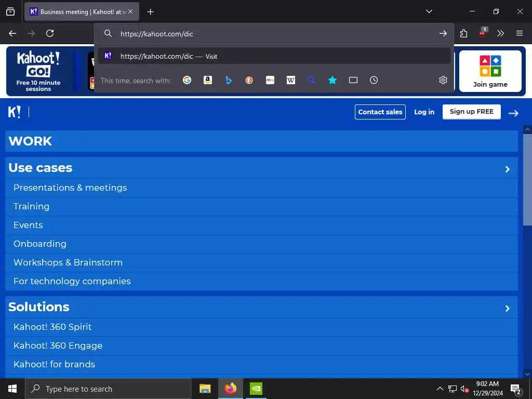Click the Join game tile
This screenshot has width=532, height=399.
pos(490,71)
